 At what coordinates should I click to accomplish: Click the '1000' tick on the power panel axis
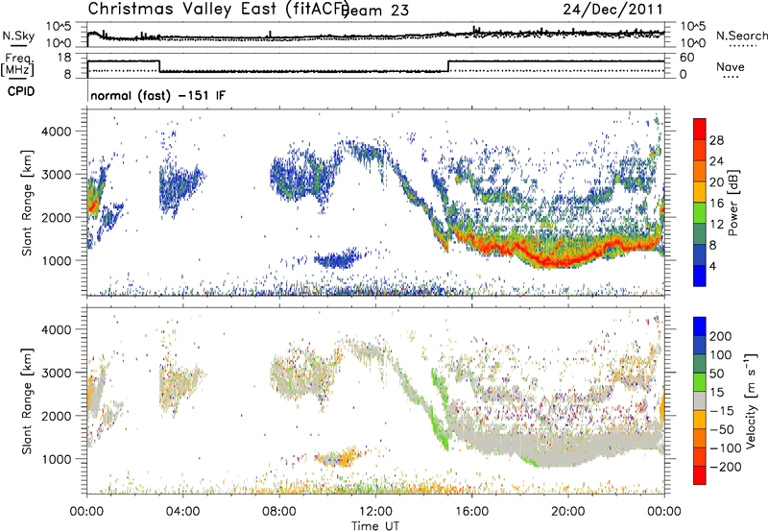tap(57, 260)
